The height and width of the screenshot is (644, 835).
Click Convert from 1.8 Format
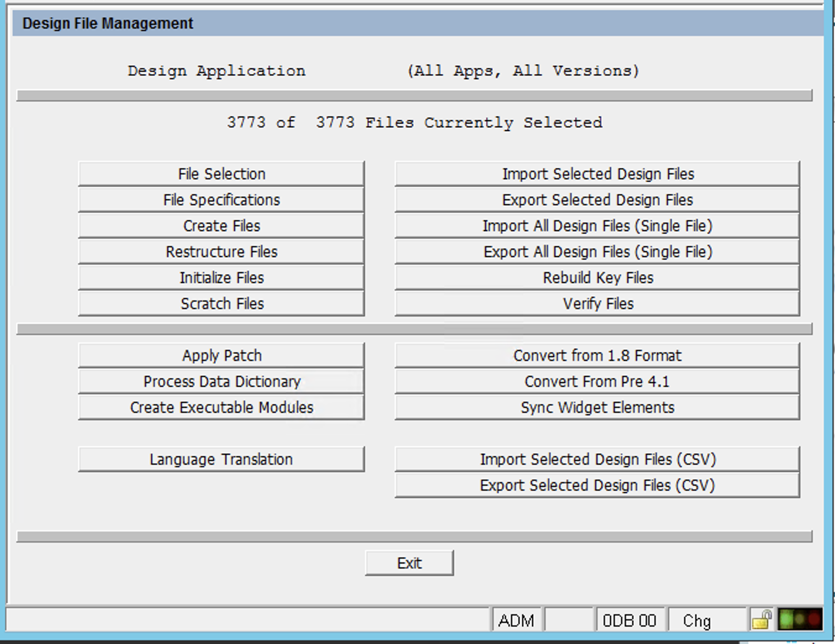pos(597,356)
